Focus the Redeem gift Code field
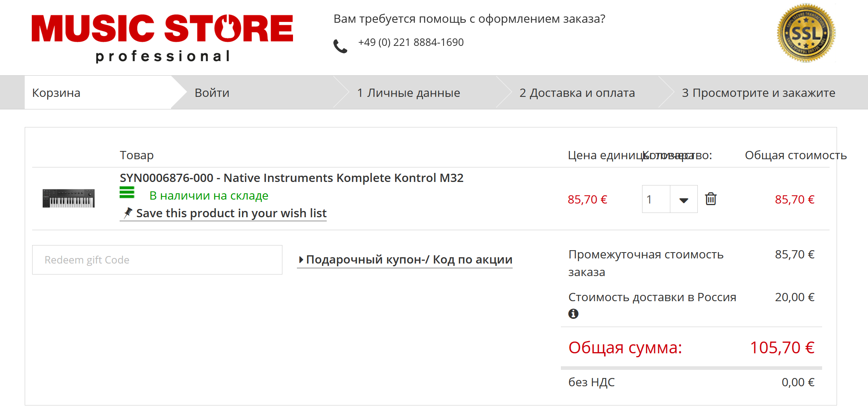The image size is (868, 409). [157, 260]
